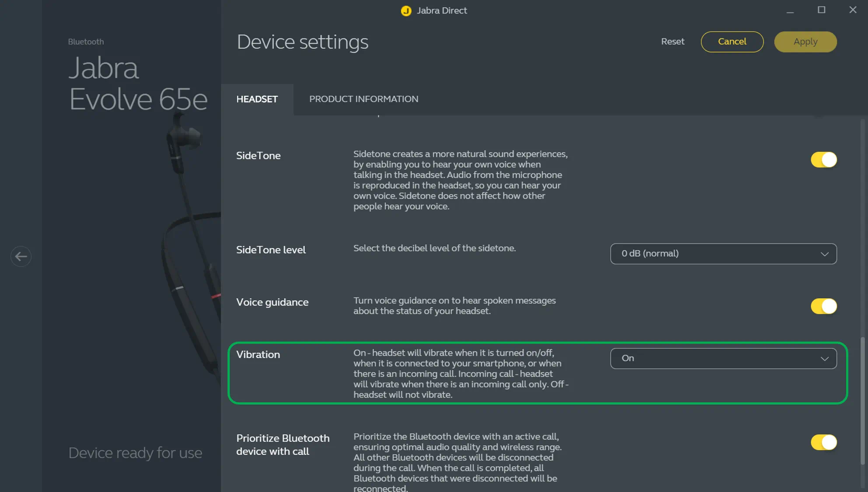The width and height of the screenshot is (868, 492).
Task: Toggle Prioritize Bluetooth device with call
Action: coord(823,442)
